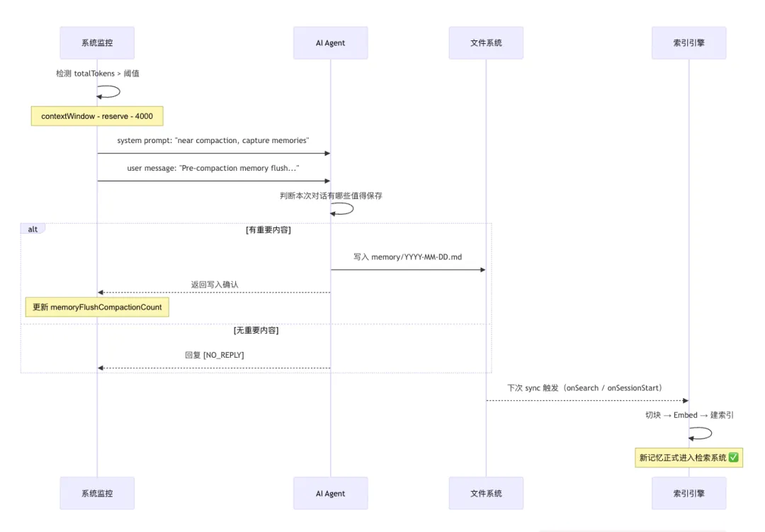Click the green checkmark emoji icon
Image resolution: width=765 pixels, height=532 pixels.
[x=734, y=458]
